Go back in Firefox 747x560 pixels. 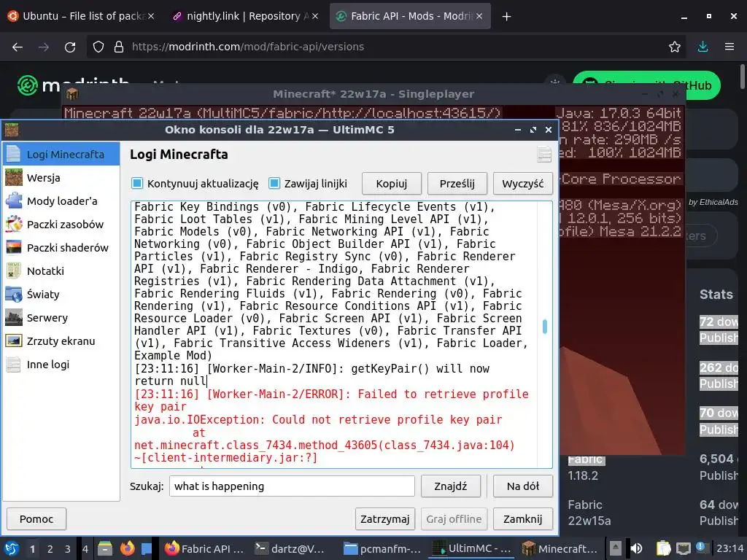click(x=18, y=47)
